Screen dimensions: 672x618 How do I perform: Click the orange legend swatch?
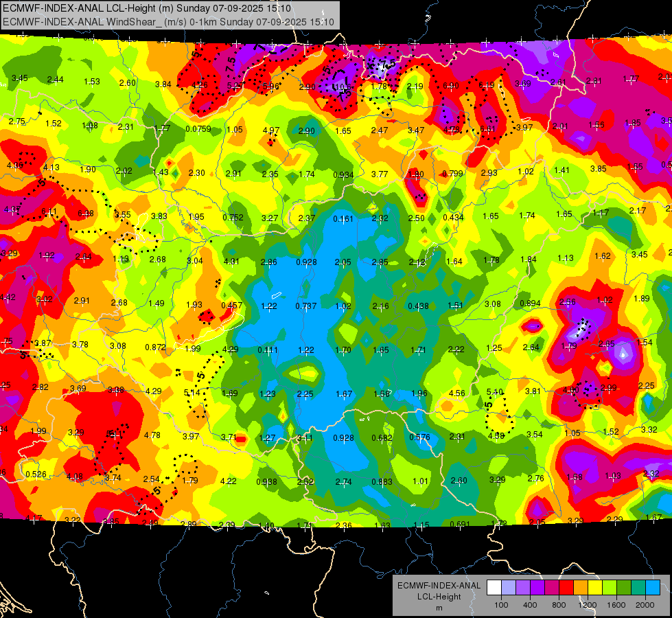tap(581, 587)
